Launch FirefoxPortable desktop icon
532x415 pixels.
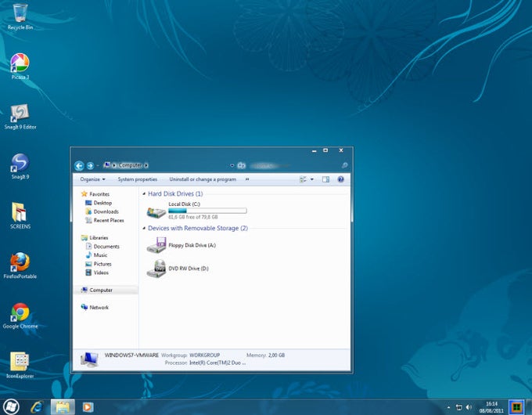[20, 265]
